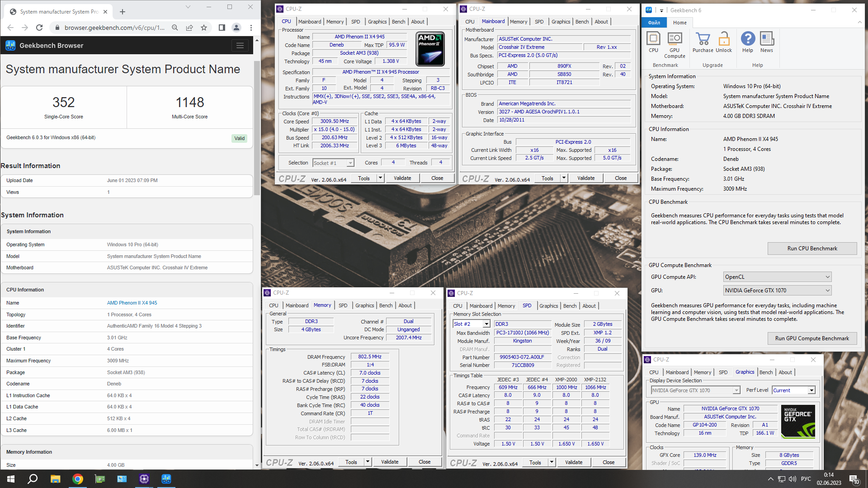Open Tools dropdown arrow in CPU-Z Memory window

coord(368,462)
